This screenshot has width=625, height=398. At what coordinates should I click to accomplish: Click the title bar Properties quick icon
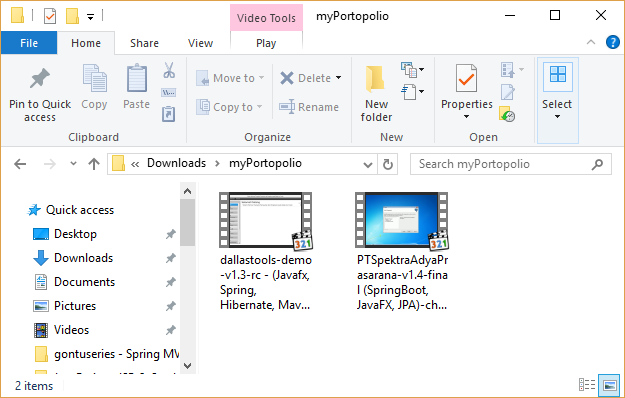(x=50, y=16)
